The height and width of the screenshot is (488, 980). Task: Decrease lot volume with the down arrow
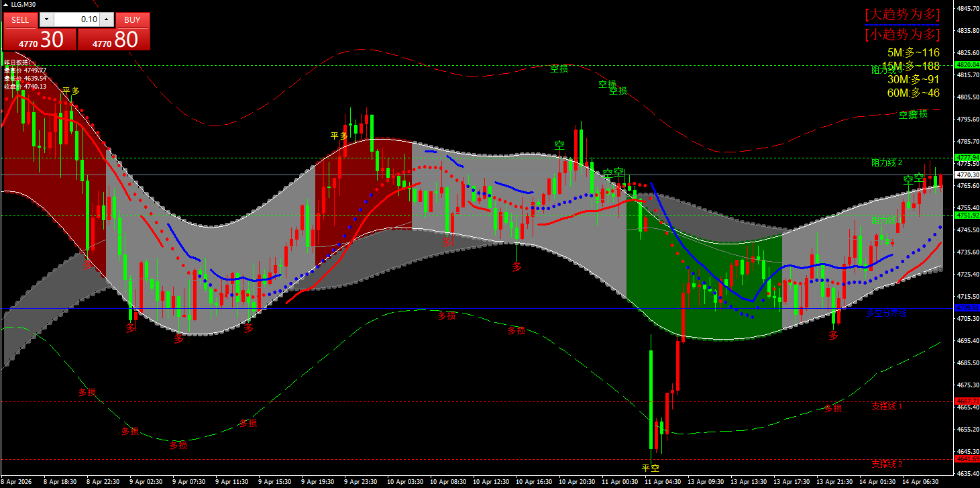pyautogui.click(x=46, y=19)
